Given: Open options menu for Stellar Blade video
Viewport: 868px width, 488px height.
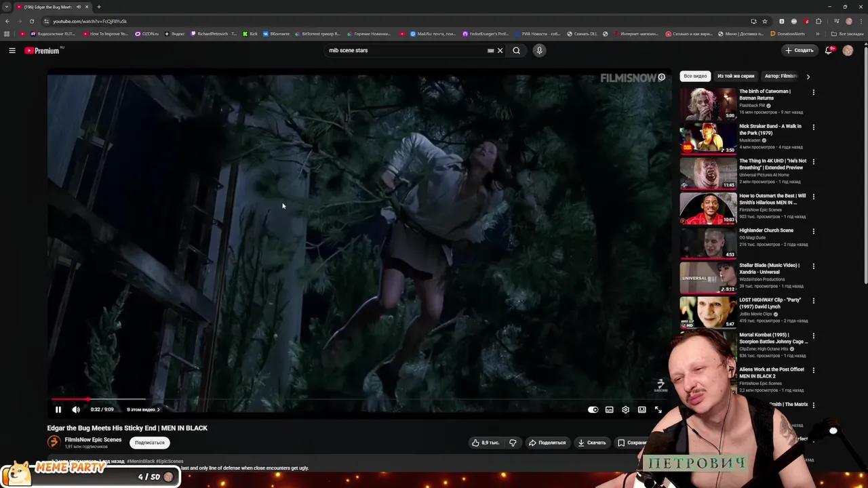Looking at the screenshot, I should [x=814, y=266].
